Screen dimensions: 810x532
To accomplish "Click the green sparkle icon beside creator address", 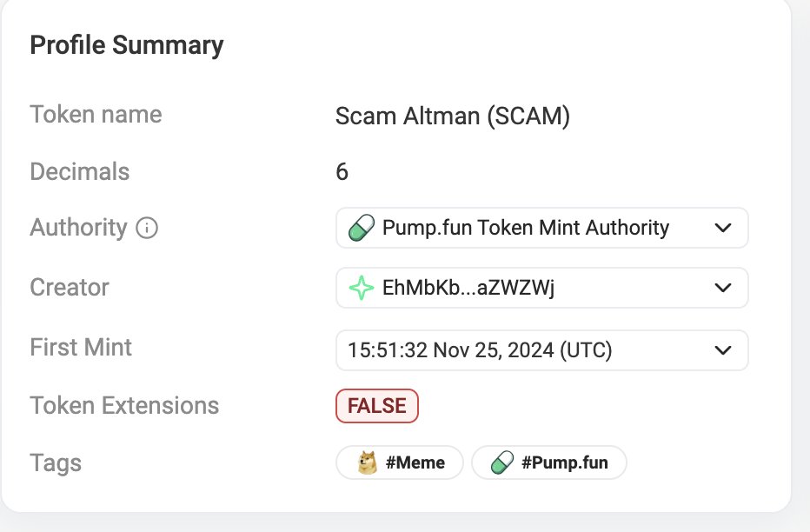I will [361, 288].
